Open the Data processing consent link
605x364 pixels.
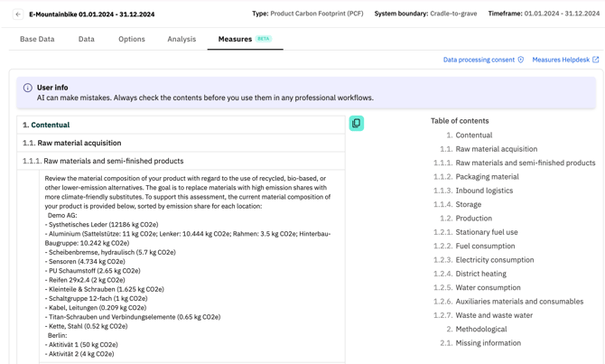tap(478, 60)
